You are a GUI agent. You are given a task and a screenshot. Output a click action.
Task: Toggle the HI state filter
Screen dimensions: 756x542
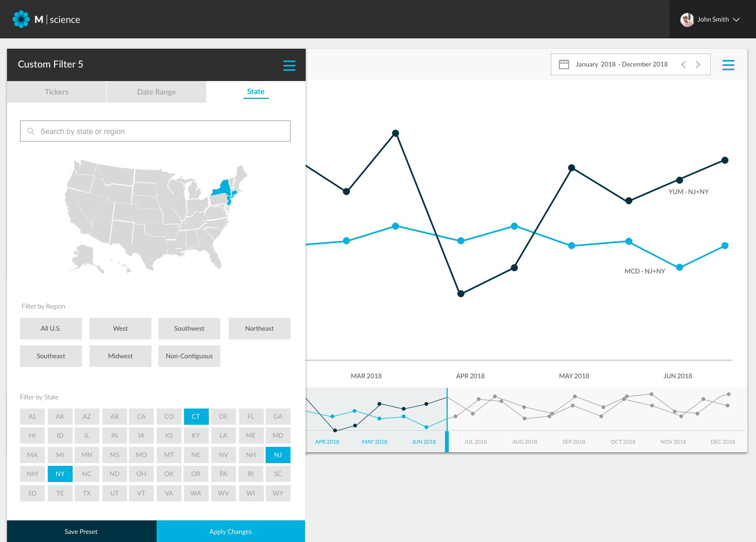click(x=32, y=436)
